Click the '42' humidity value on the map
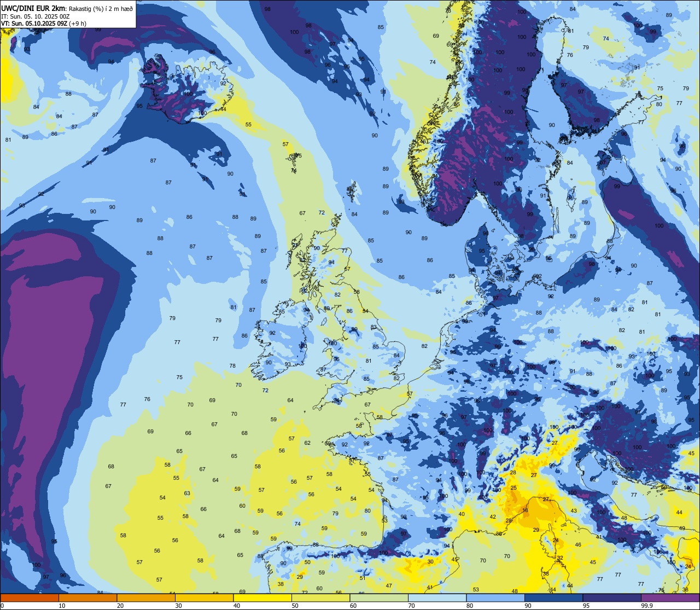Screen dimensions: 700x610 pyautogui.click(x=493, y=517)
